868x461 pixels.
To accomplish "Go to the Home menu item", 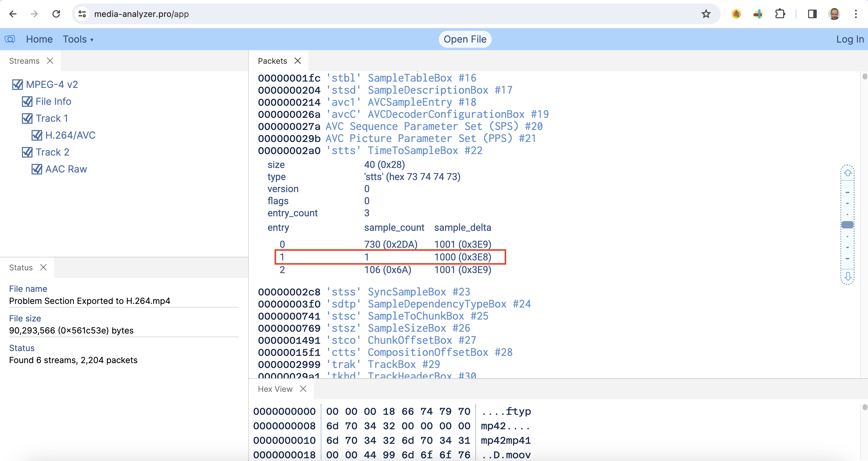I will tap(39, 40).
